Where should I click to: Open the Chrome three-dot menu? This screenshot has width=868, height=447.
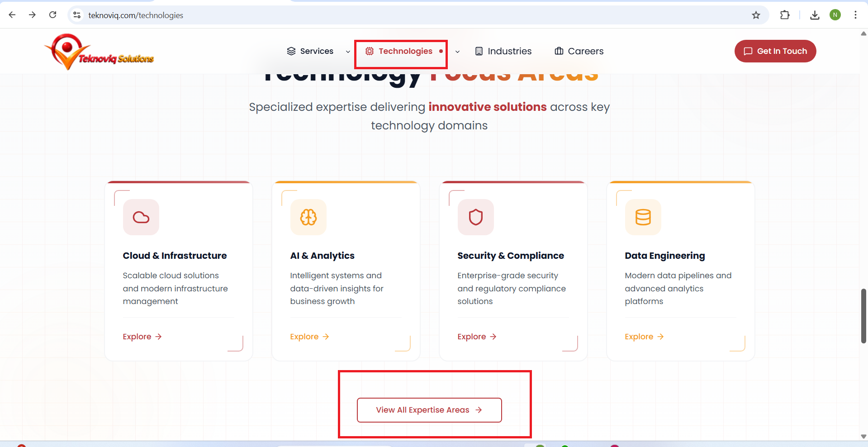[x=855, y=15]
